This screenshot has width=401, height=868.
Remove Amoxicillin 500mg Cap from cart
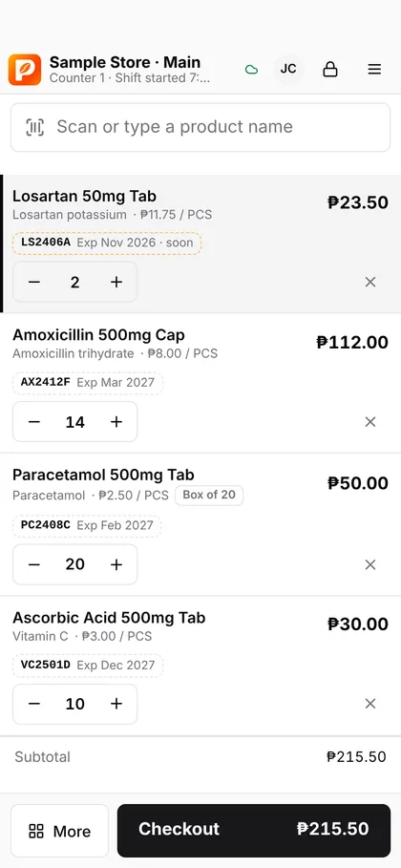(x=370, y=422)
